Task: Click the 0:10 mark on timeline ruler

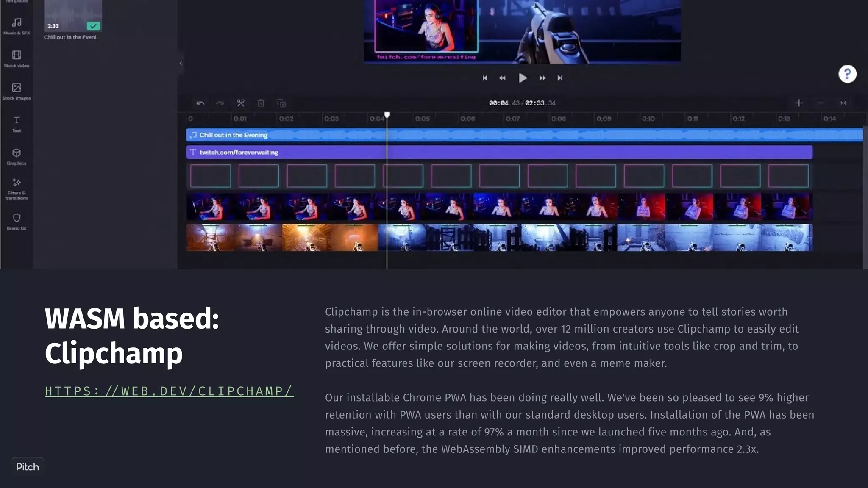Action: click(648, 119)
